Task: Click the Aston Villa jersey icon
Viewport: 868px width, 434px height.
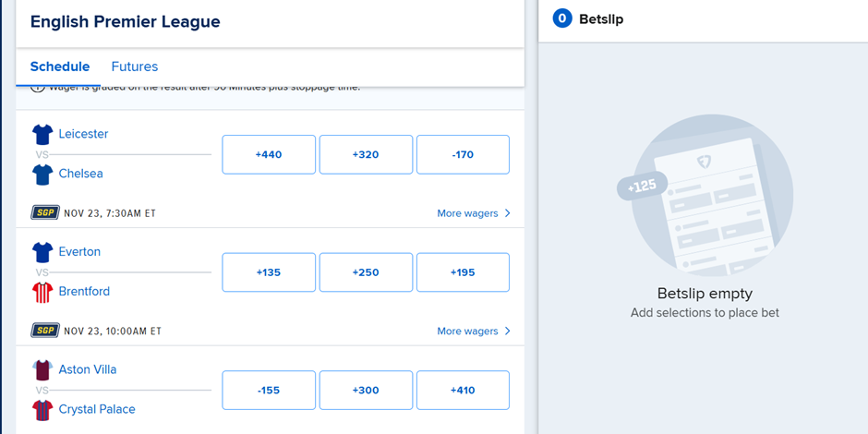Action: coord(42,370)
